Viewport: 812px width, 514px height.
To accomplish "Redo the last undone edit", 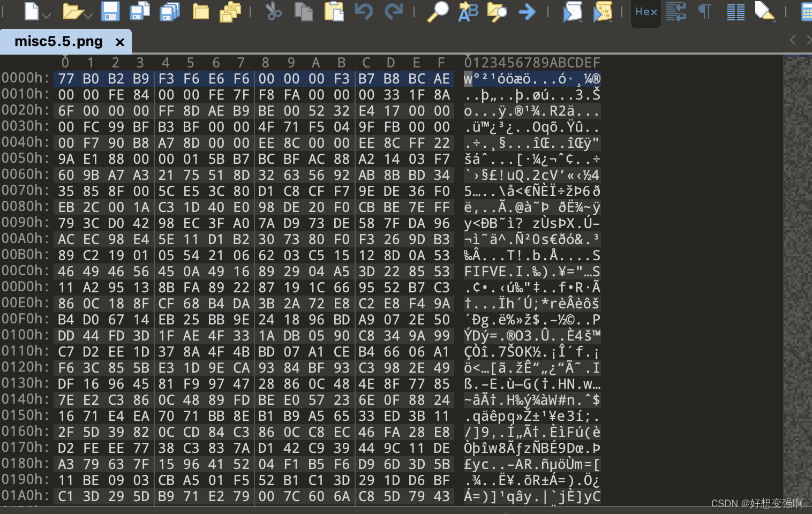I will (x=394, y=11).
